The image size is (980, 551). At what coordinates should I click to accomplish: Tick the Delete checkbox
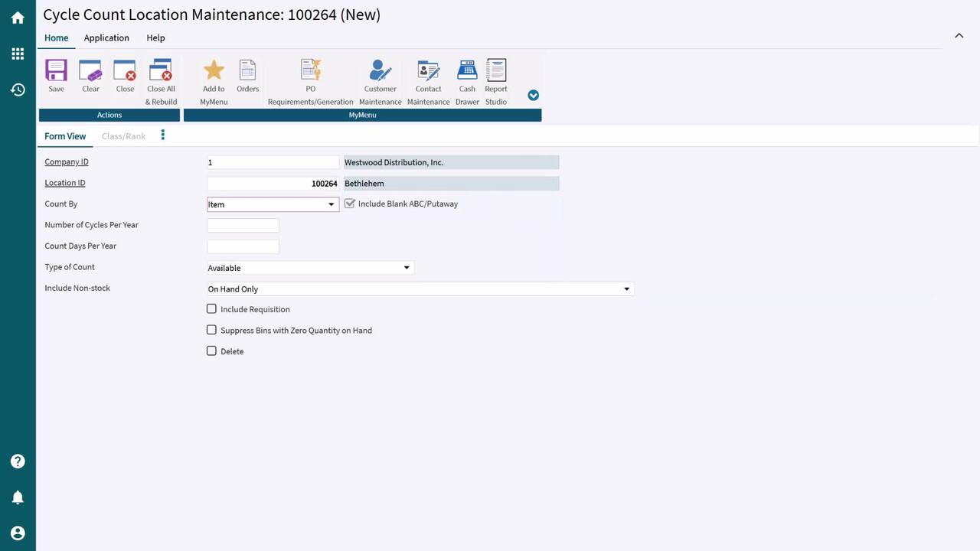coord(212,351)
